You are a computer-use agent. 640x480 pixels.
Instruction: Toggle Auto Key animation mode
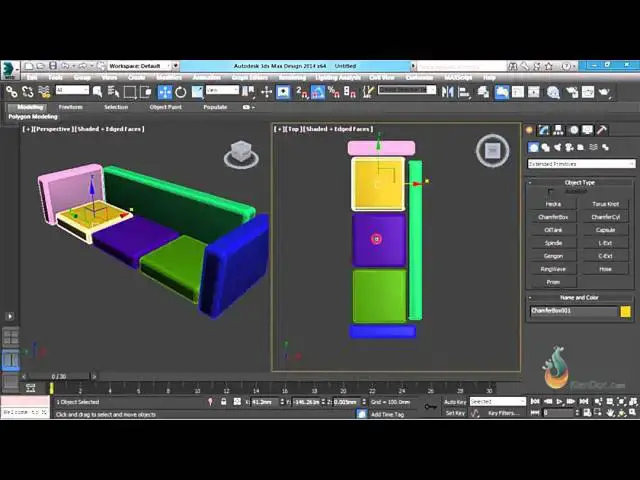tap(455, 402)
